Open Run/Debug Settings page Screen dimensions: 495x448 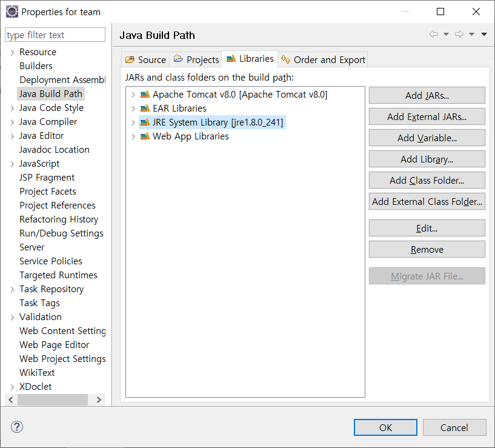click(x=61, y=233)
